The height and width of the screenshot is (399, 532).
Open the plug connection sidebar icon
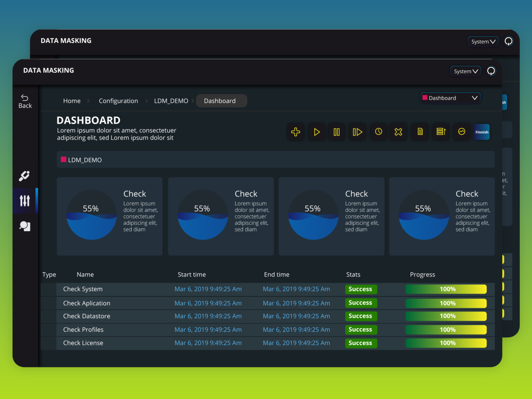(x=24, y=176)
